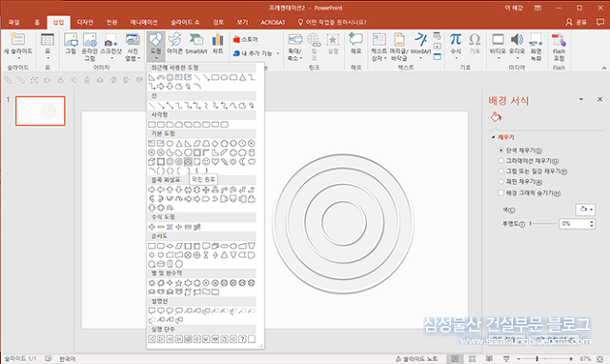
Task: Start 화면 녹화 screen recording
Action: (x=536, y=46)
